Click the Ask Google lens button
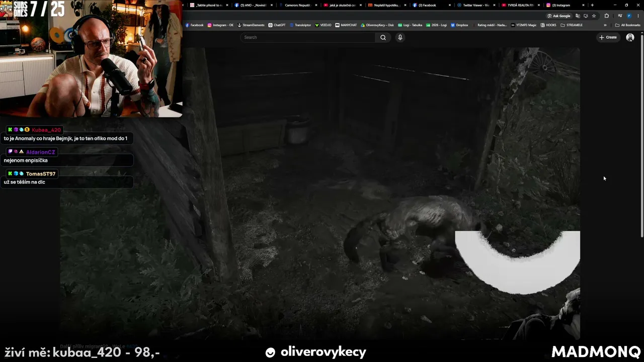 [x=559, y=16]
